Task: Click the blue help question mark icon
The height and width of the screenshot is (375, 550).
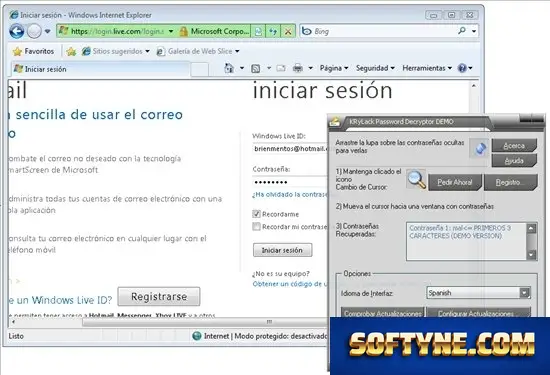Action: pyautogui.click(x=462, y=68)
